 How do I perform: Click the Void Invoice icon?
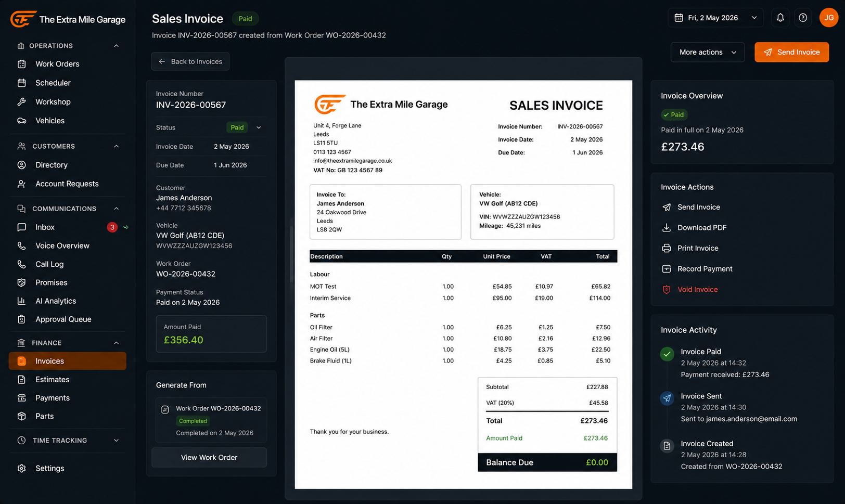click(x=667, y=290)
